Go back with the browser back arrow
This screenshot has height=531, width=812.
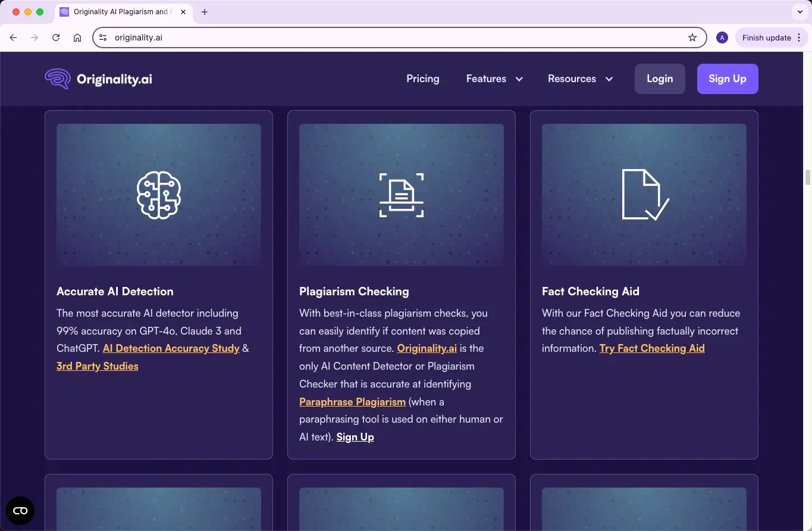click(x=13, y=38)
